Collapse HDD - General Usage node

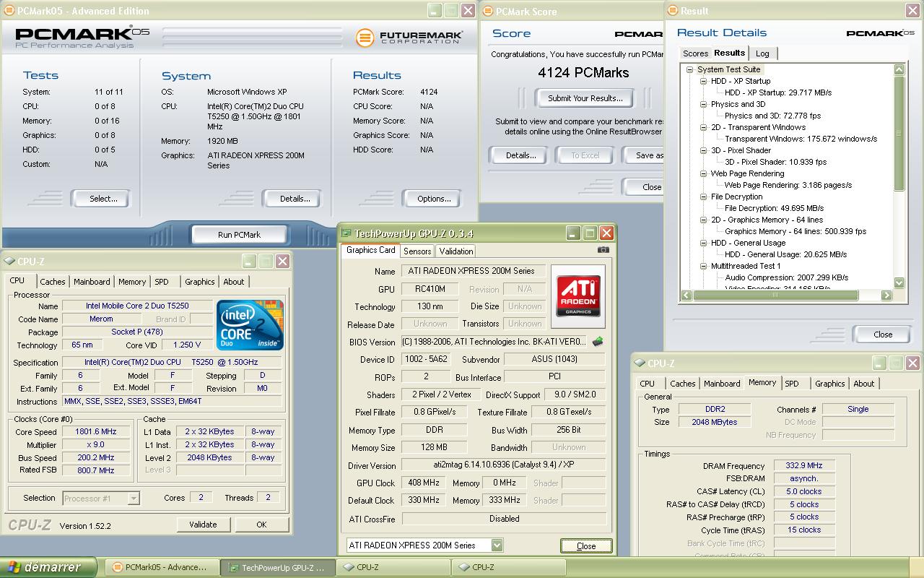point(704,243)
